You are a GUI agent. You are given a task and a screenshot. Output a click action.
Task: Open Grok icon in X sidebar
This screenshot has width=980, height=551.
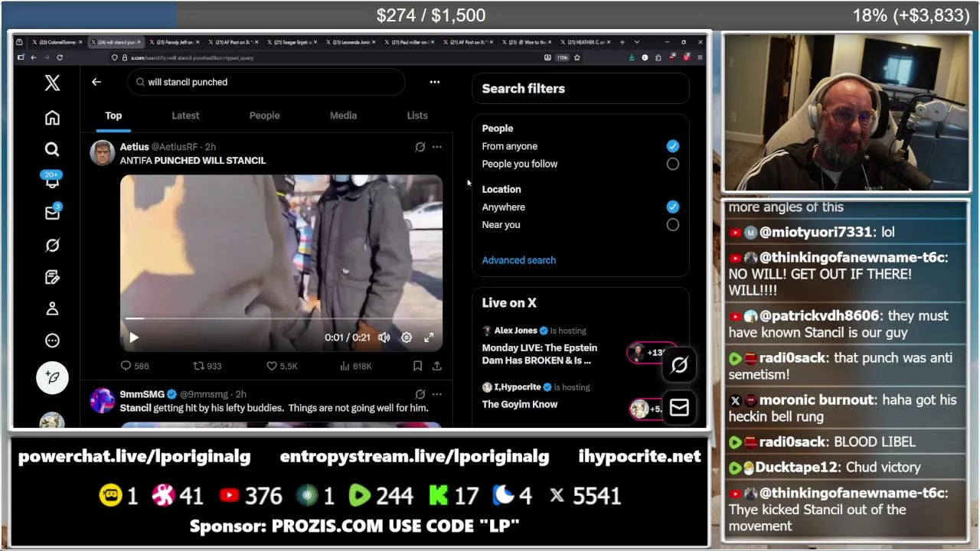tap(52, 245)
